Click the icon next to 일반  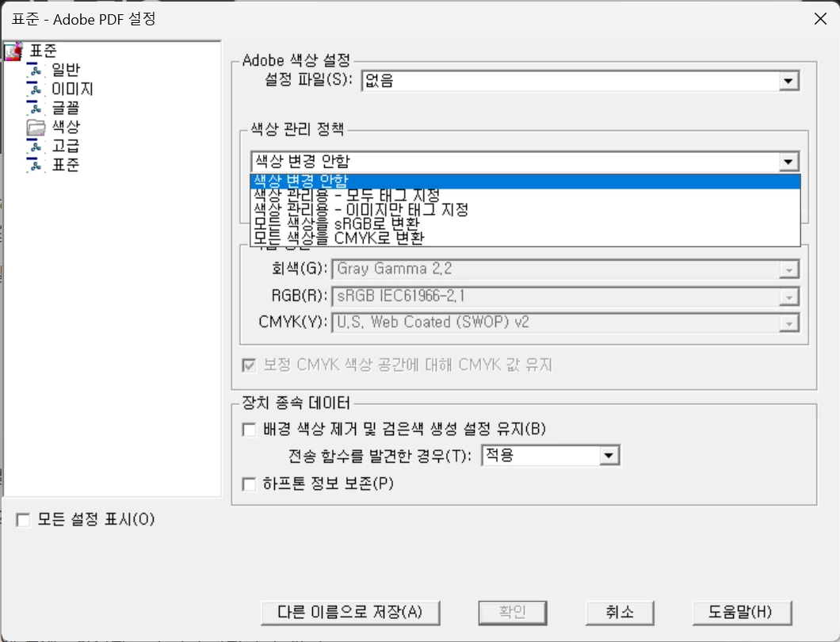(35, 71)
